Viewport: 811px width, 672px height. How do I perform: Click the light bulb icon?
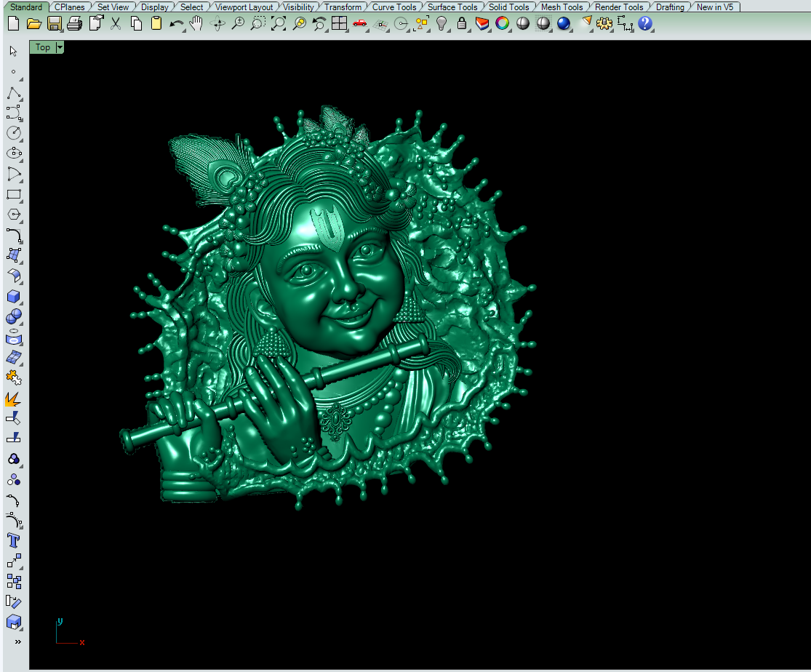coord(442,24)
